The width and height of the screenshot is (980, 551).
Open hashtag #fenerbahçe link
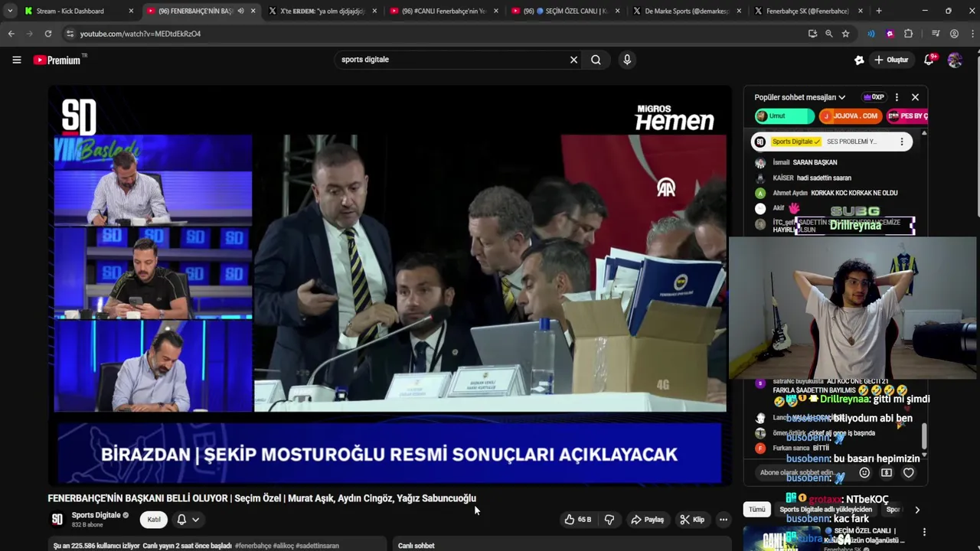pyautogui.click(x=253, y=546)
